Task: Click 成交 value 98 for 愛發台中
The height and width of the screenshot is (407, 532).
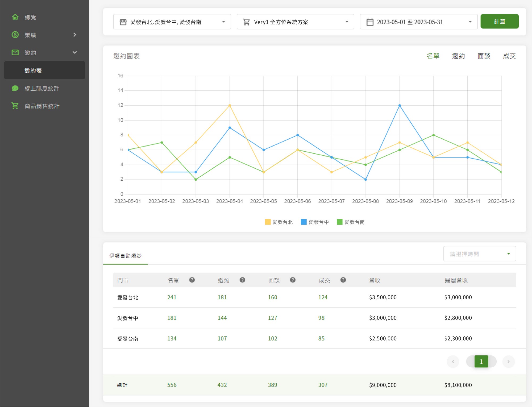Action: 321,318
